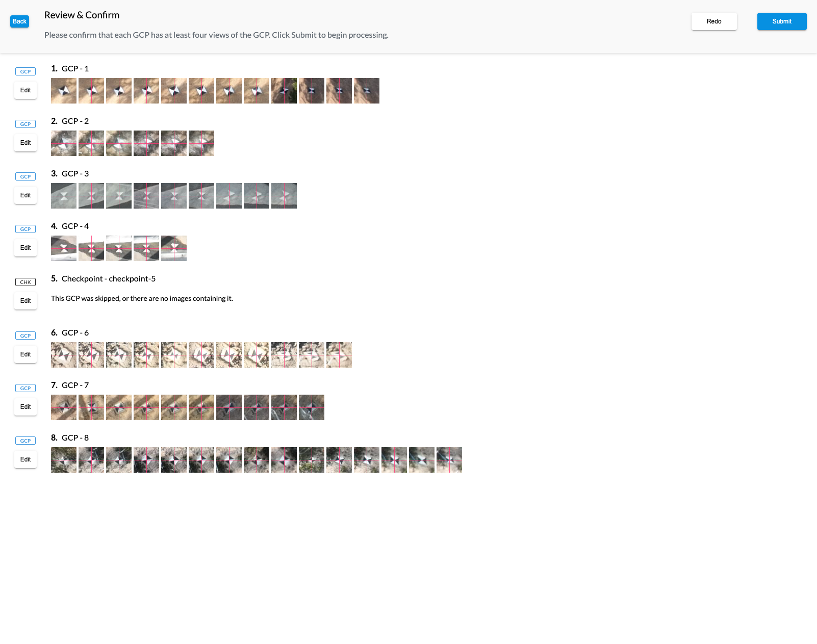Edit GCP - 2 markings
The image size is (817, 644).
click(x=25, y=143)
